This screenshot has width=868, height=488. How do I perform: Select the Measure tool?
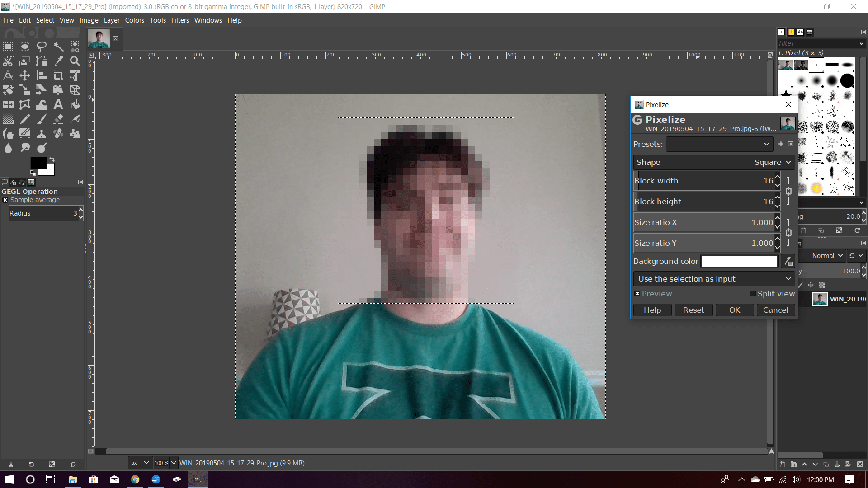[8, 75]
